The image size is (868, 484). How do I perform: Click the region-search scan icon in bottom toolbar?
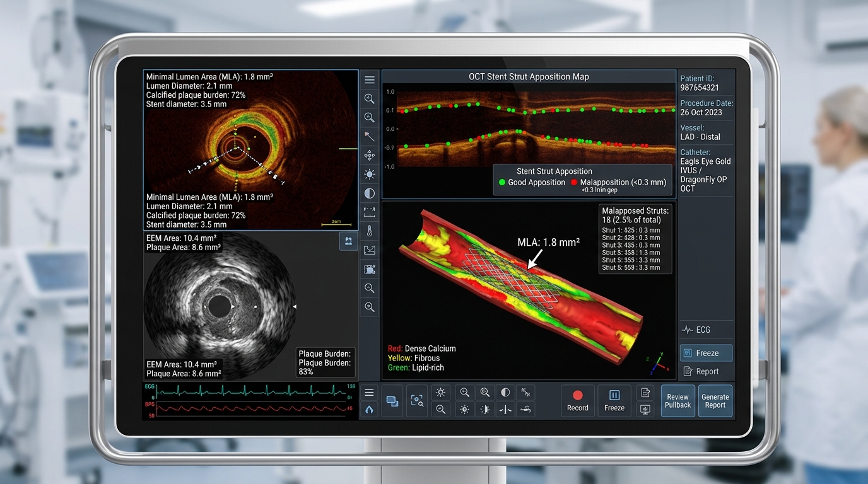pyautogui.click(x=417, y=401)
